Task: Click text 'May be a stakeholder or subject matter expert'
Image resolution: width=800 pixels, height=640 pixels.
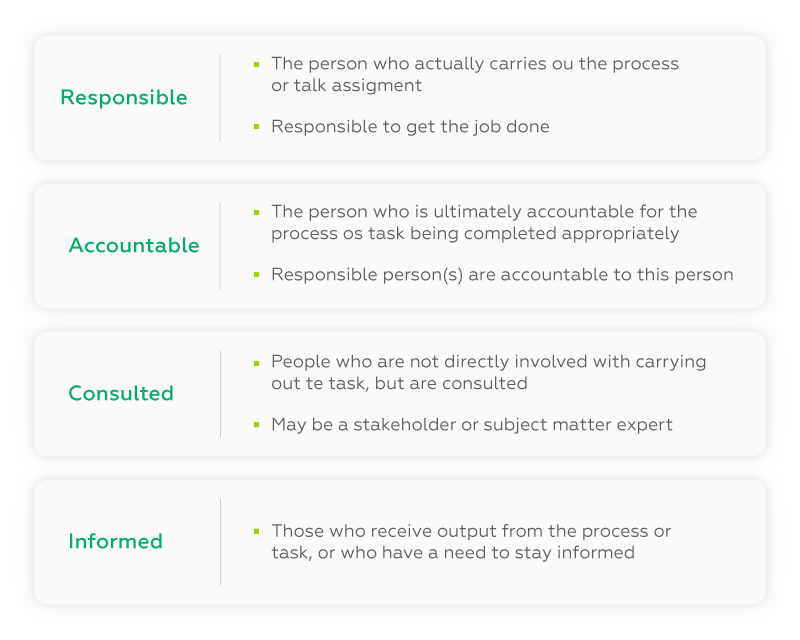Action: 472,425
